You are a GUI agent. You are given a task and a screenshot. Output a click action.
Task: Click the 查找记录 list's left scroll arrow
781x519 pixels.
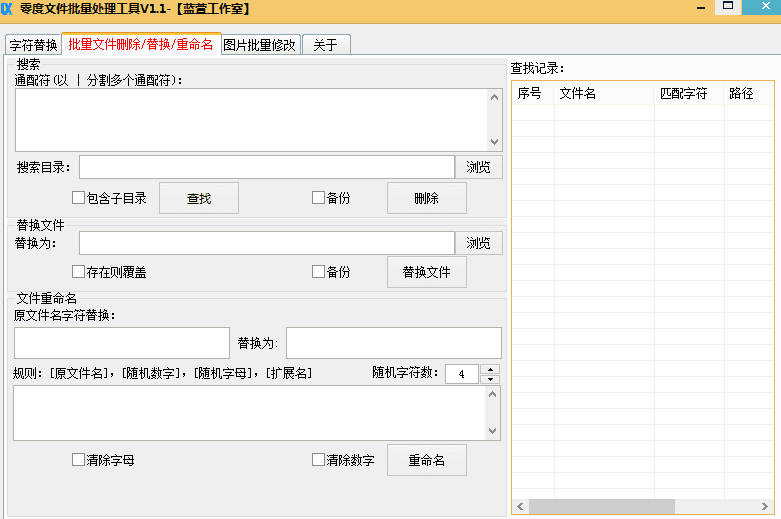(x=521, y=507)
